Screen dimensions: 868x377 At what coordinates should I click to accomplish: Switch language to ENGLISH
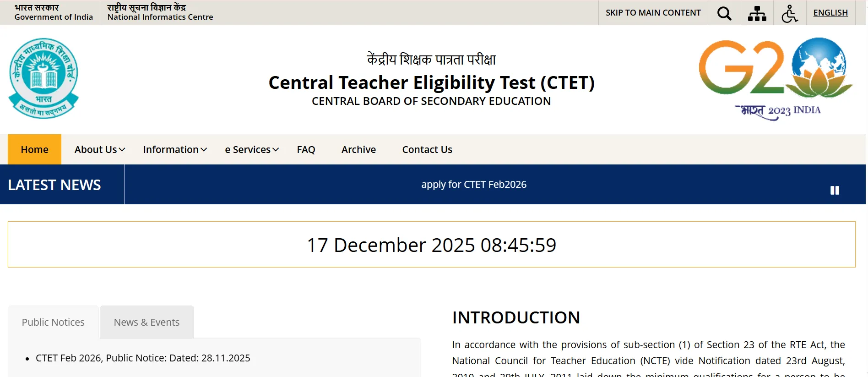click(x=830, y=12)
